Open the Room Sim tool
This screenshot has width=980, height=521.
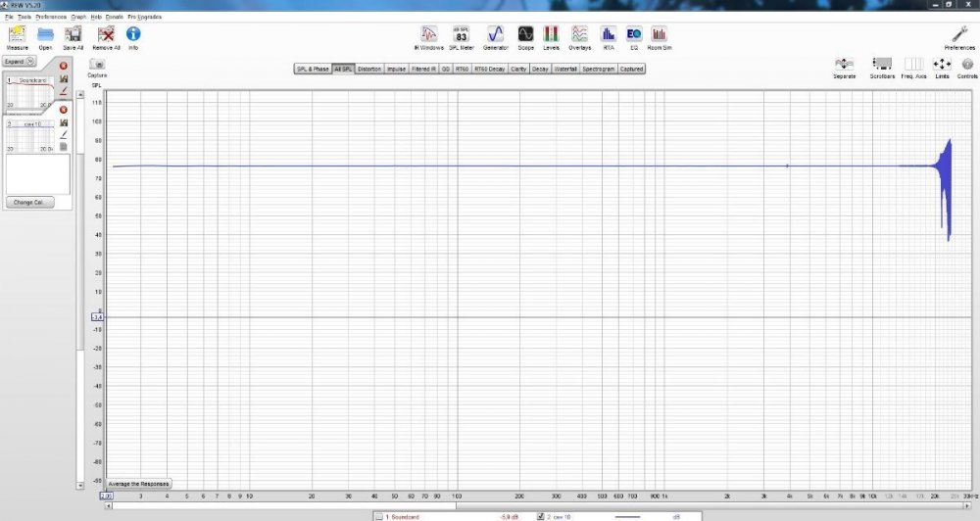click(659, 36)
